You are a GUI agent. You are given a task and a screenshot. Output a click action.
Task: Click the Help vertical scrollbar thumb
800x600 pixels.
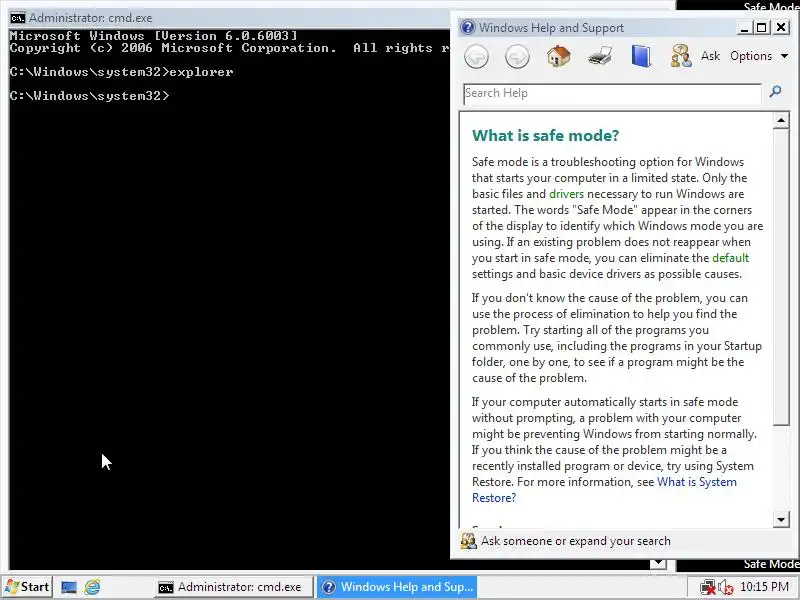point(781,277)
